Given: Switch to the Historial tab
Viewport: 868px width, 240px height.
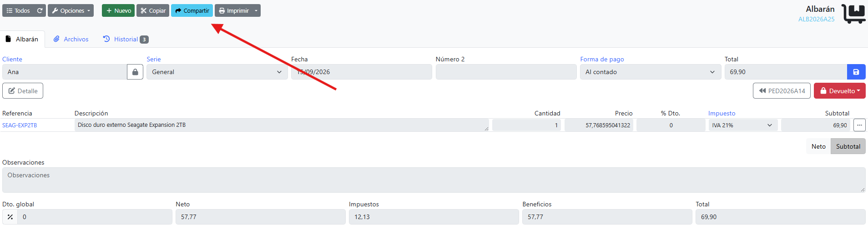Looking at the screenshot, I should (x=126, y=39).
